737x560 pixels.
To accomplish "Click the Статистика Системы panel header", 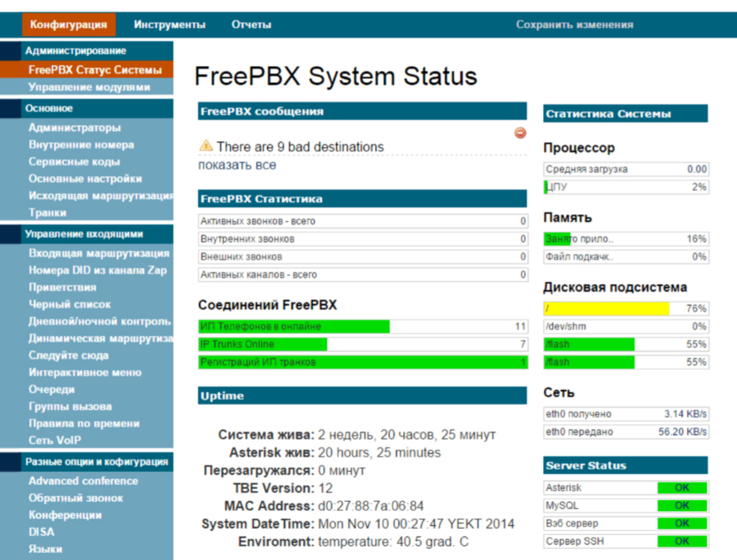I will 625,113.
